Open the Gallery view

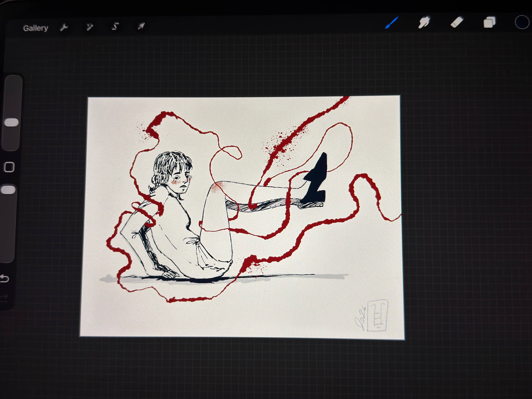tap(36, 28)
